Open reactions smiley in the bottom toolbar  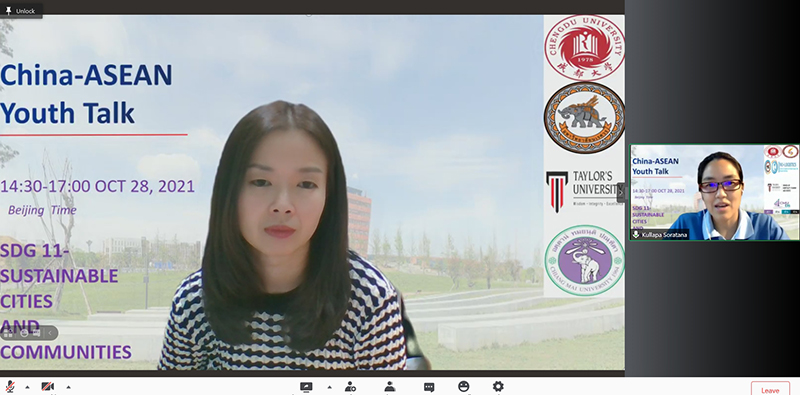click(x=463, y=386)
